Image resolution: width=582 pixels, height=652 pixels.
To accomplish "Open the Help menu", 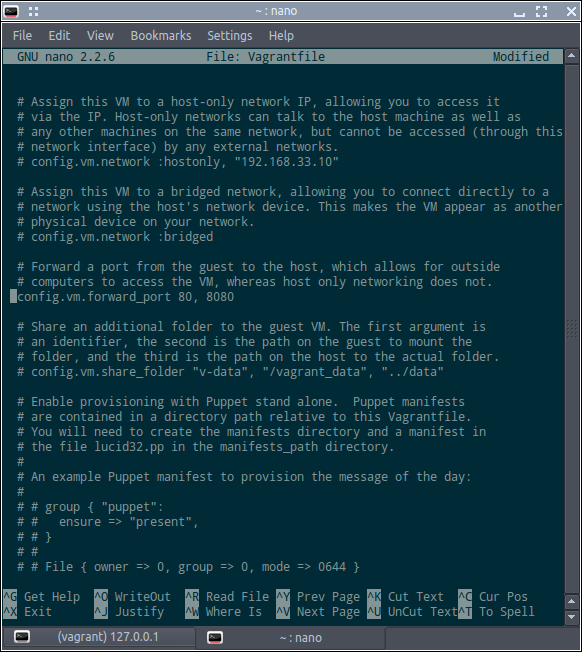I will click(x=281, y=36).
